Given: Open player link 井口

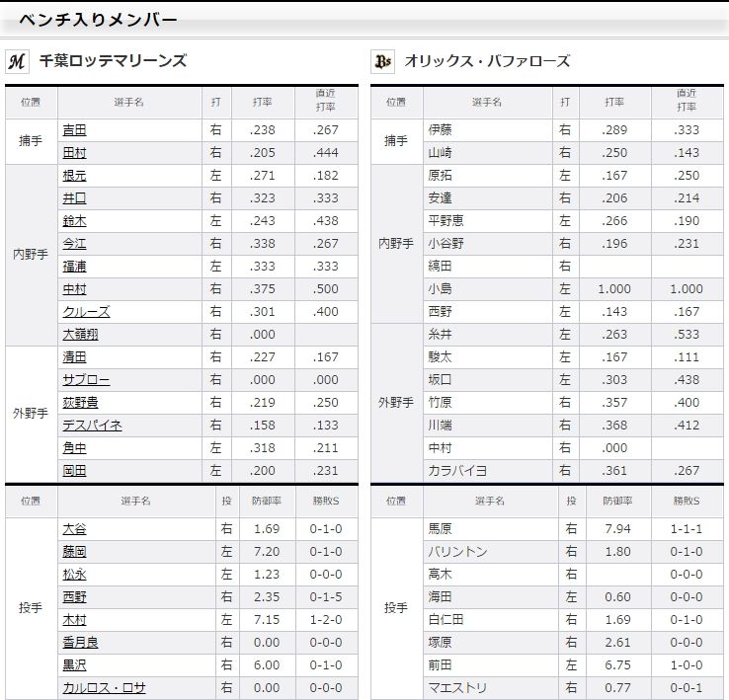Looking at the screenshot, I should (x=74, y=198).
